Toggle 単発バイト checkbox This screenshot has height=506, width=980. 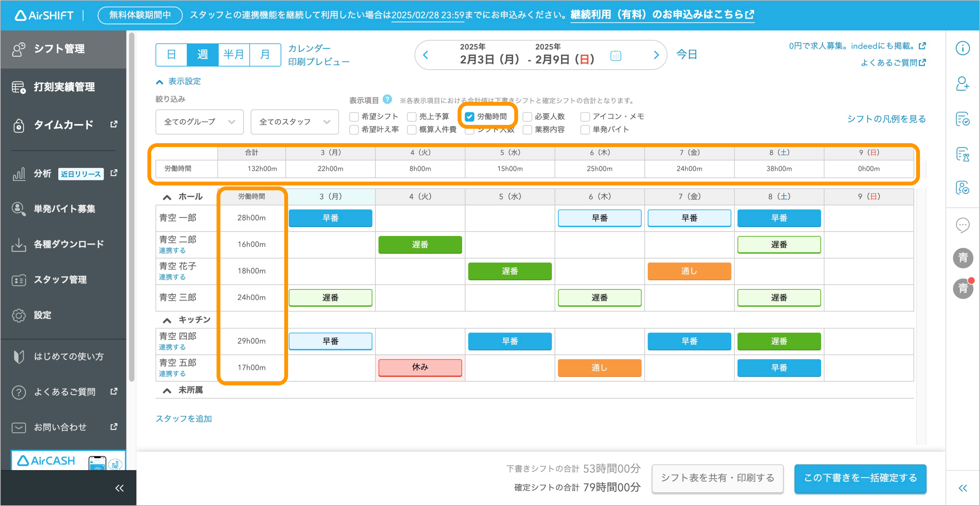[585, 130]
